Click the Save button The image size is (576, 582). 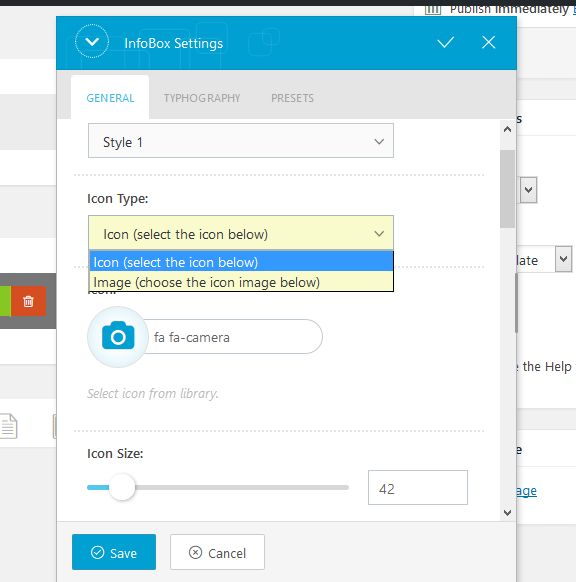pyautogui.click(x=114, y=552)
